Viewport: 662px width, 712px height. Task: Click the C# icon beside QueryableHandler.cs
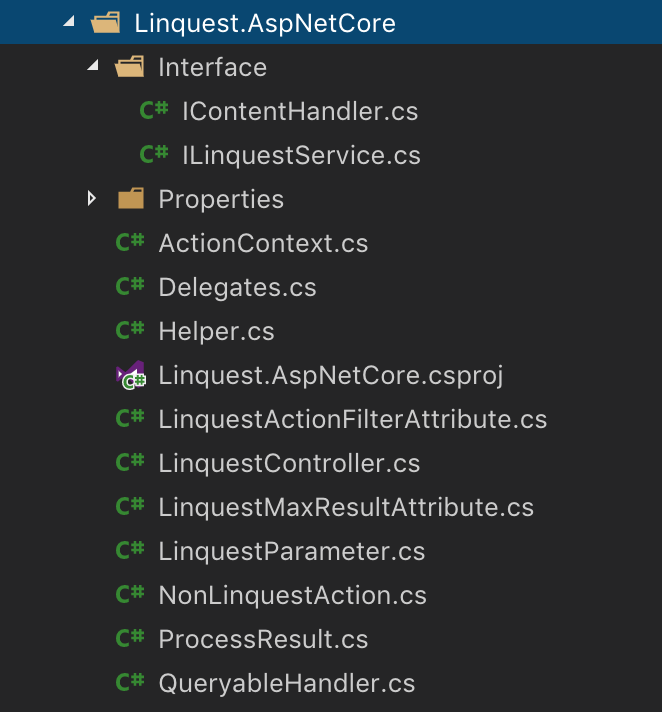pyautogui.click(x=130, y=683)
